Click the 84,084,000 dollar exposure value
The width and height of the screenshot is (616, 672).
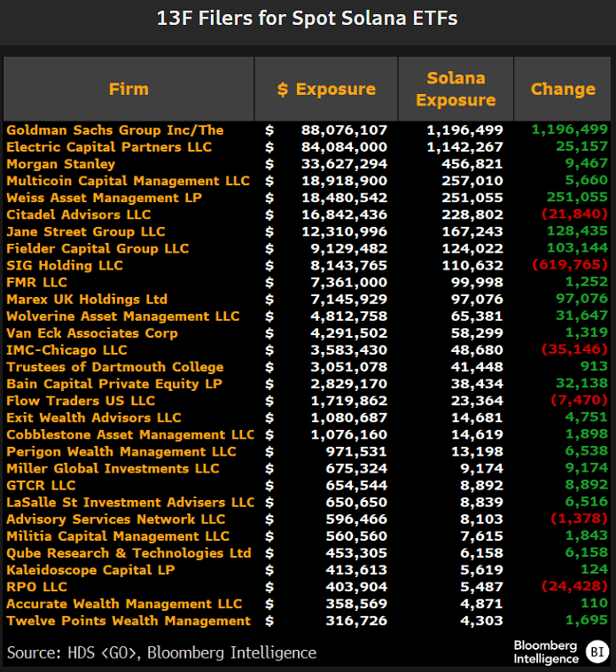click(x=344, y=147)
